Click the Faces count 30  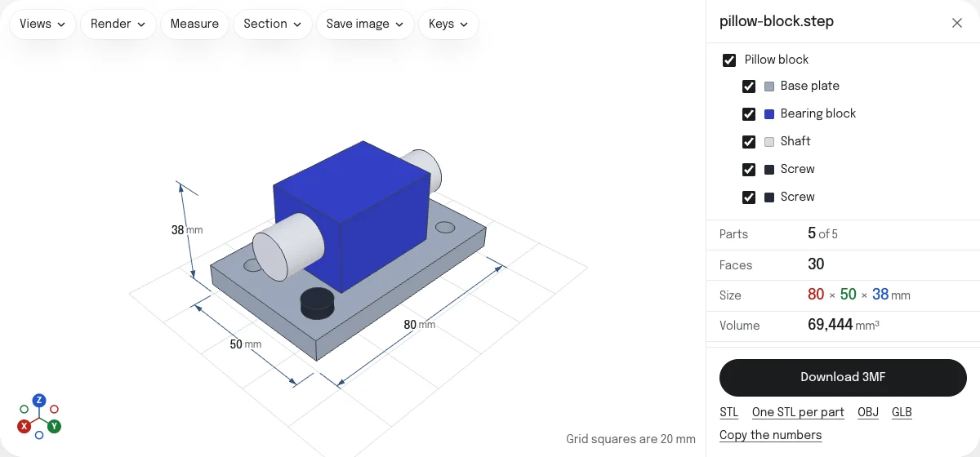(x=816, y=264)
